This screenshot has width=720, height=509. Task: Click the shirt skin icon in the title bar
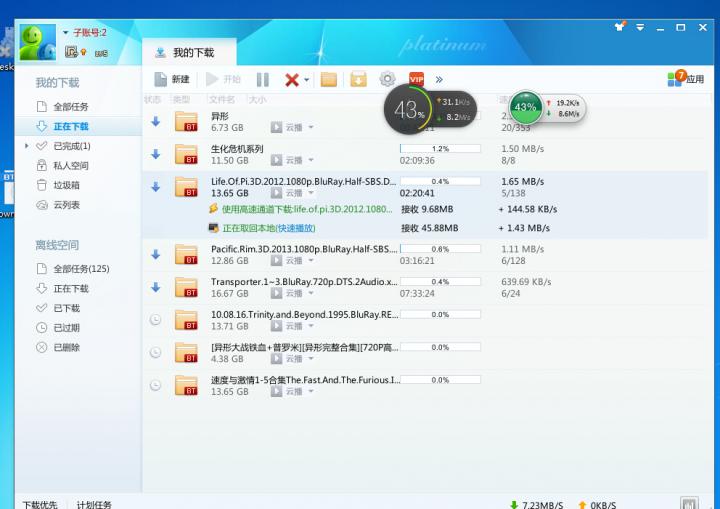620,27
